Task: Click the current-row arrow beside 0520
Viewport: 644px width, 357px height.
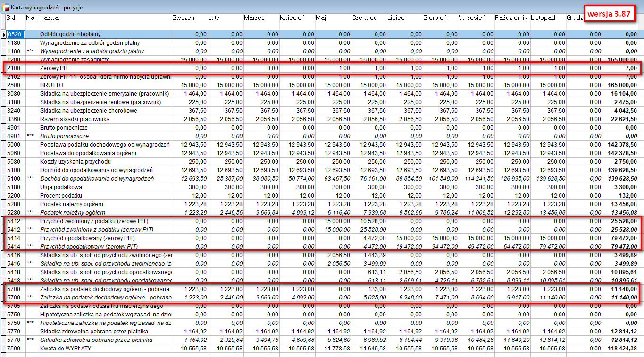Action: tap(4, 34)
